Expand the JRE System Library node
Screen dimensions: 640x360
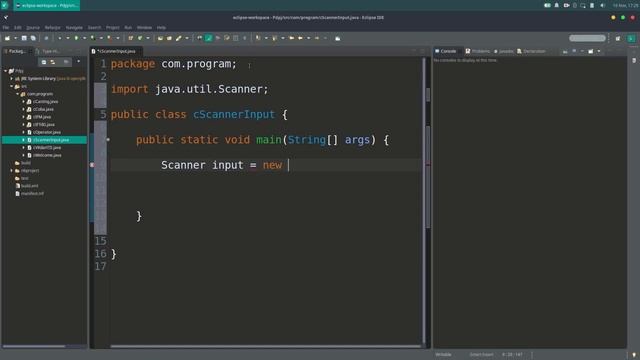(11, 78)
